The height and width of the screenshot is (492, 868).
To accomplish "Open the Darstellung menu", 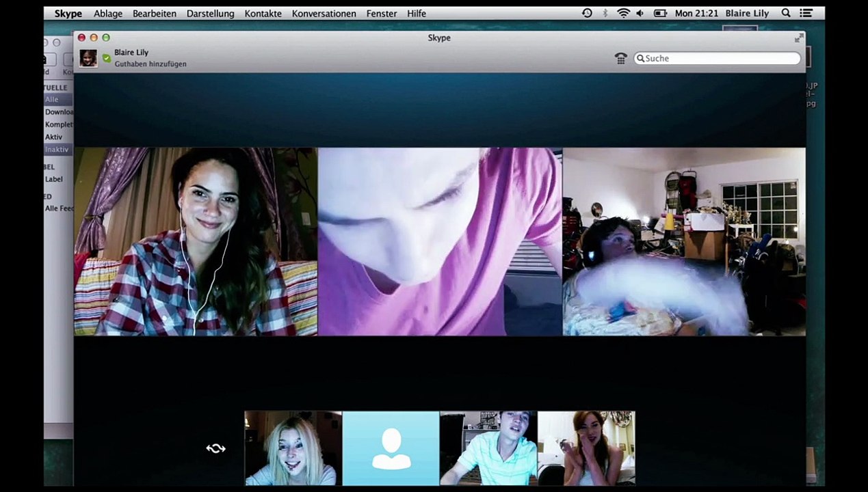I will (x=210, y=14).
